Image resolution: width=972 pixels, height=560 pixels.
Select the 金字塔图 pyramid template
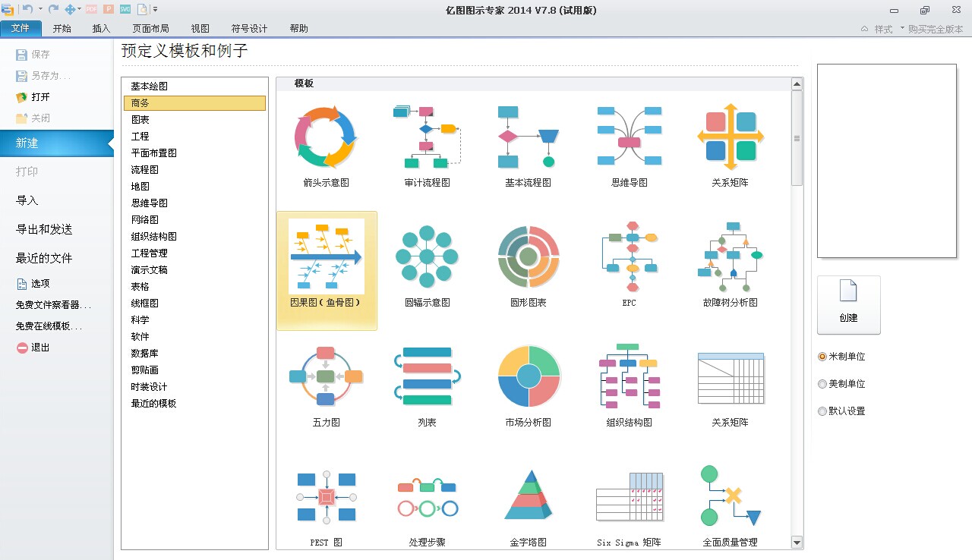click(528, 495)
